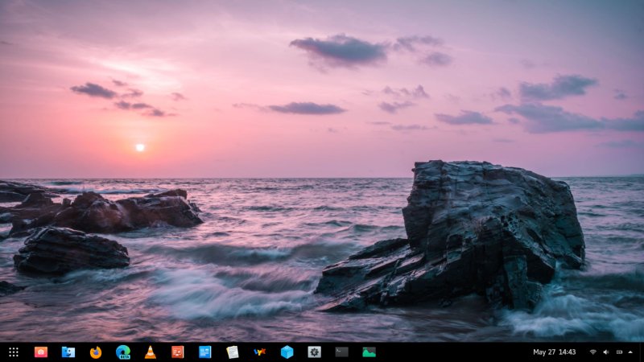Screen dimensions: 644x362
Task: Open the clock showing May 27 14:43
Action: [x=554, y=352]
